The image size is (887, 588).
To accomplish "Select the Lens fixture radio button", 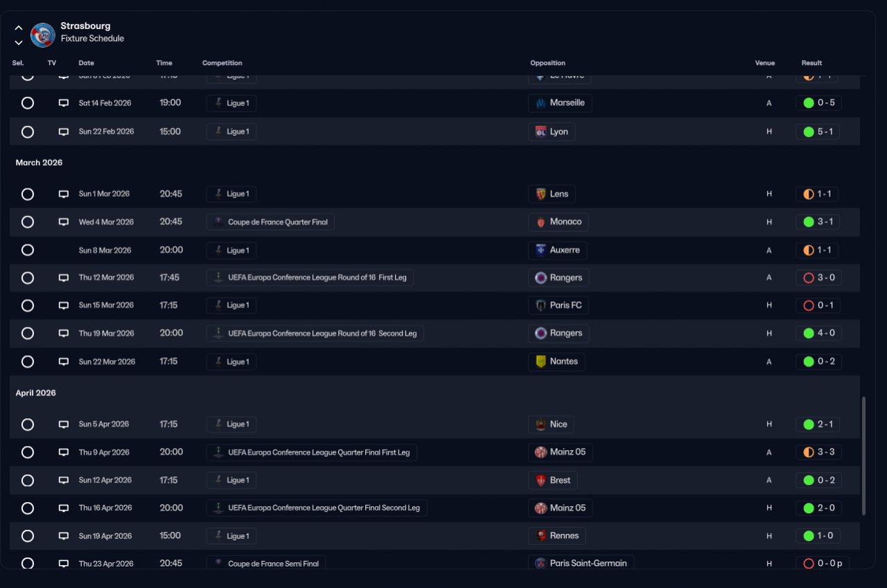I will [28, 194].
